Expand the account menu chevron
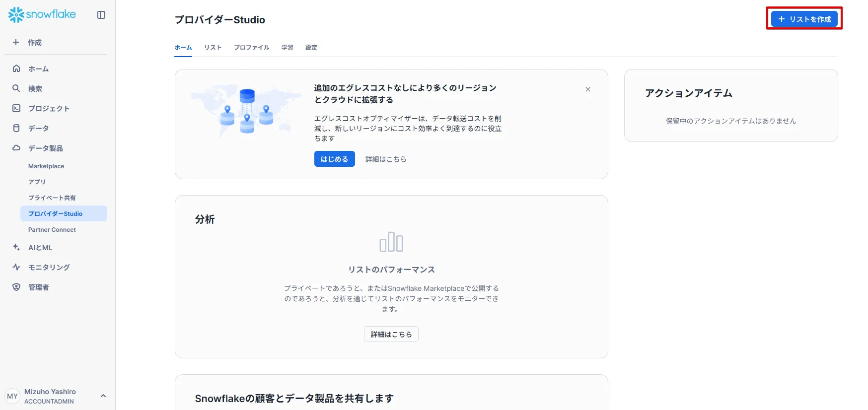 coord(103,396)
